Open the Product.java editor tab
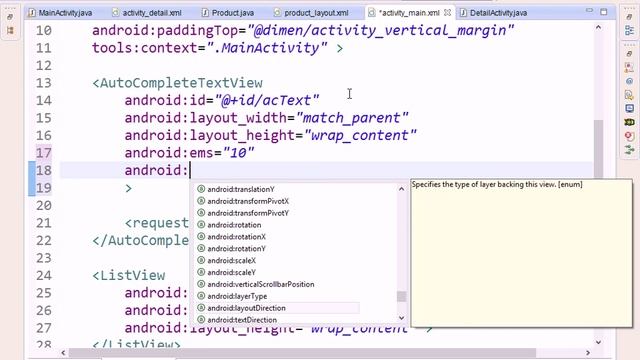Image resolution: width=640 pixels, height=360 pixels. [228, 13]
